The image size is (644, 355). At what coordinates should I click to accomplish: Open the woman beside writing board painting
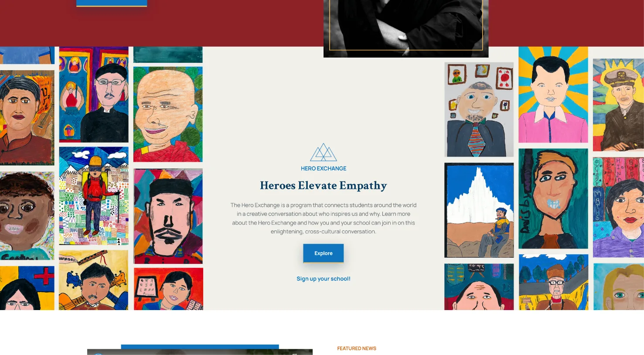tap(168, 289)
